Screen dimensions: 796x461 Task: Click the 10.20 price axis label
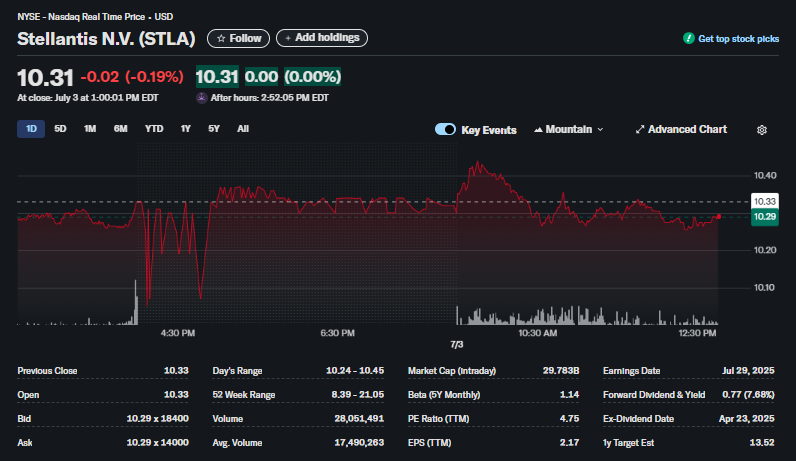pos(765,250)
